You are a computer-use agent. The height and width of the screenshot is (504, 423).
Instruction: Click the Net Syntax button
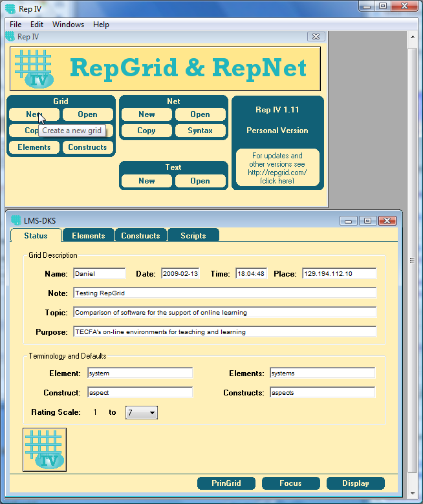(x=200, y=131)
